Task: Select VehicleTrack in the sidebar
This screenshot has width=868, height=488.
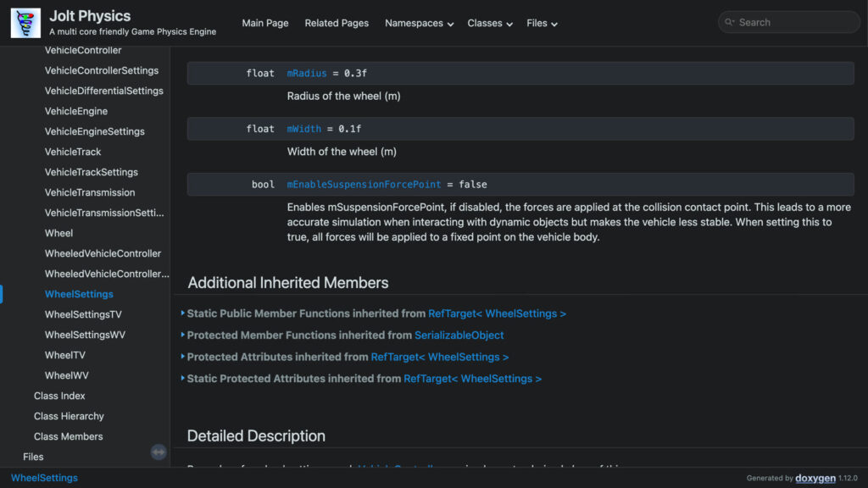Action: 73,152
